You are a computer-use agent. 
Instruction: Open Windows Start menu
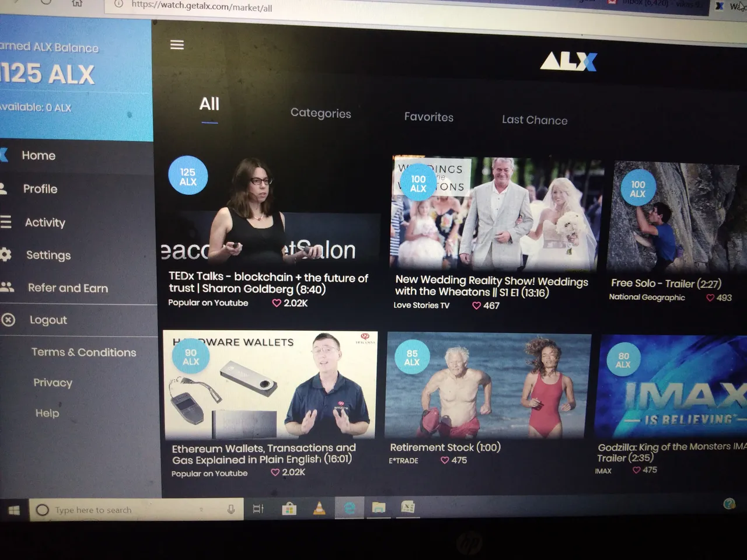point(14,510)
